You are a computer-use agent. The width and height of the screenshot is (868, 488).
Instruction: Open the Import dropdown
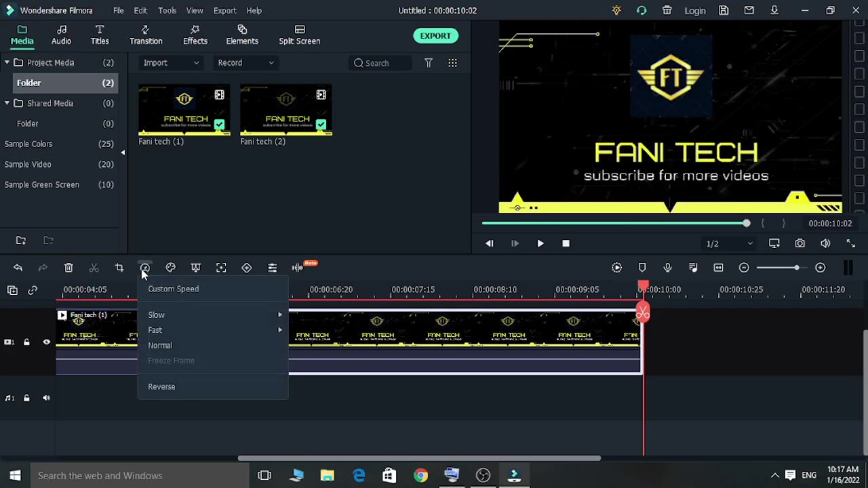(x=171, y=63)
